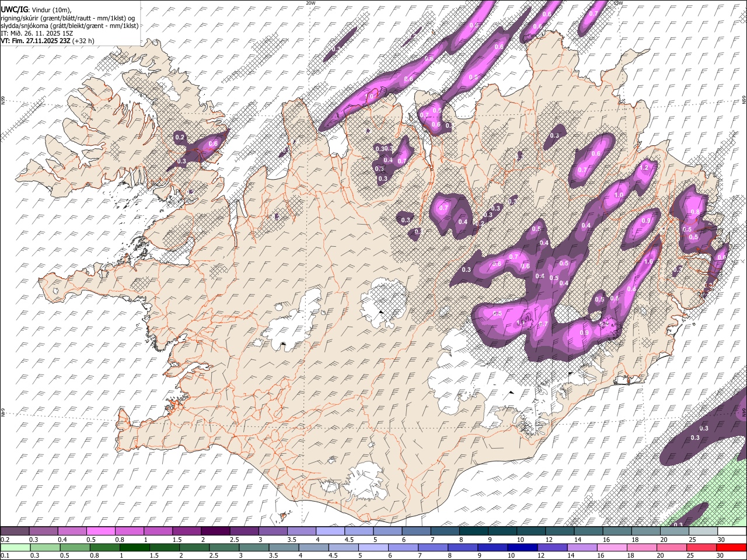The width and height of the screenshot is (747, 560).
Task: Pick the darkest purple swatch labeled 2
Action: [215, 531]
